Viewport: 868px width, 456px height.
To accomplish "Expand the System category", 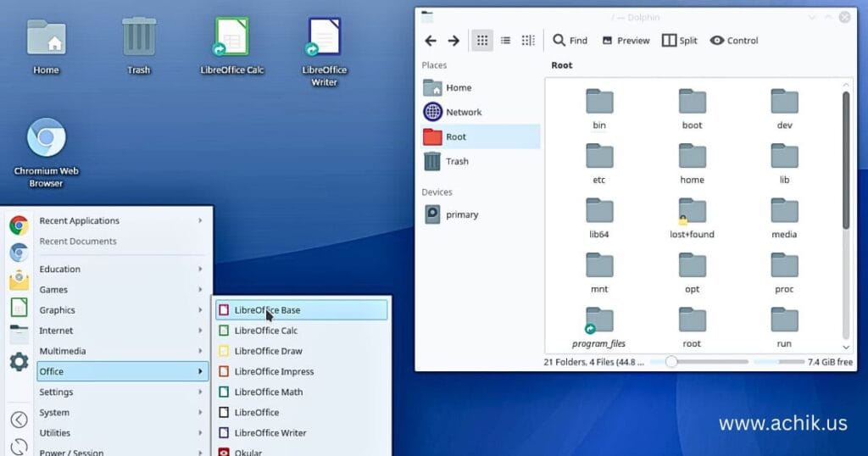I will click(x=122, y=412).
